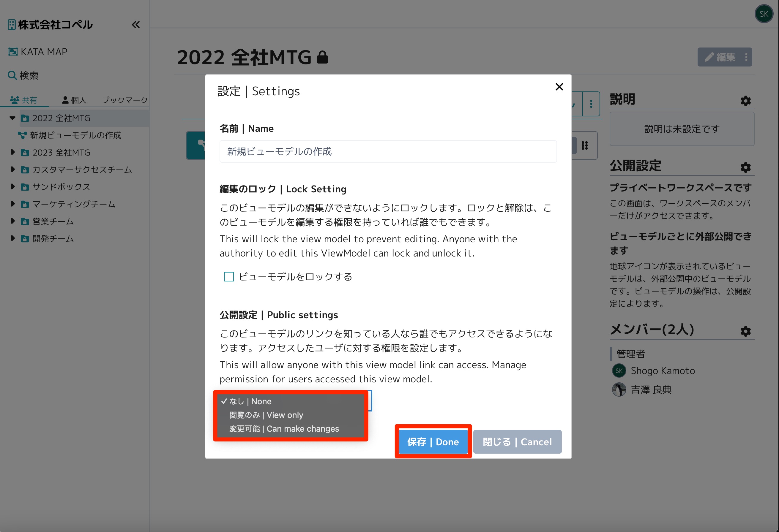Open the メンバー gear settings icon
Screen dimensions: 779x532
click(745, 331)
